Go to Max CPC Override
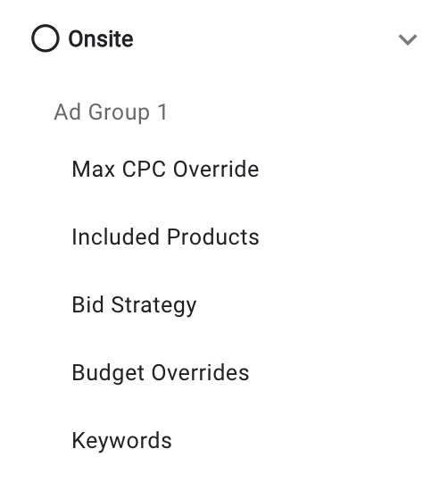Viewport: 448px width, 482px height. click(165, 169)
